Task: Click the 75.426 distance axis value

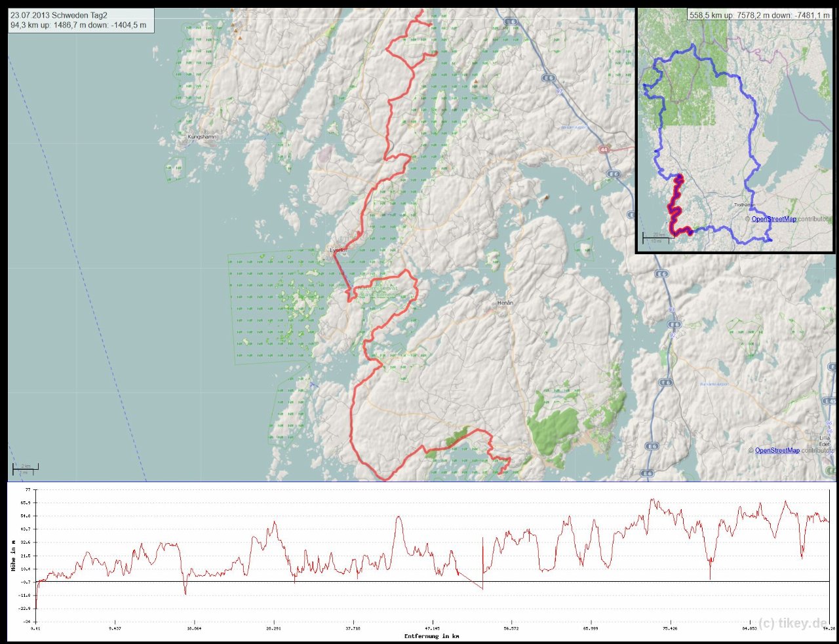Action: coord(671,628)
